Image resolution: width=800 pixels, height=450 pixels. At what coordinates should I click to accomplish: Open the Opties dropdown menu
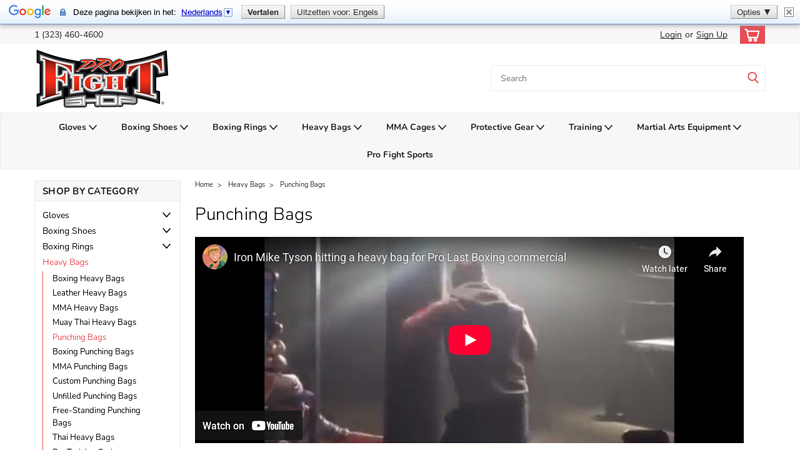tap(754, 12)
